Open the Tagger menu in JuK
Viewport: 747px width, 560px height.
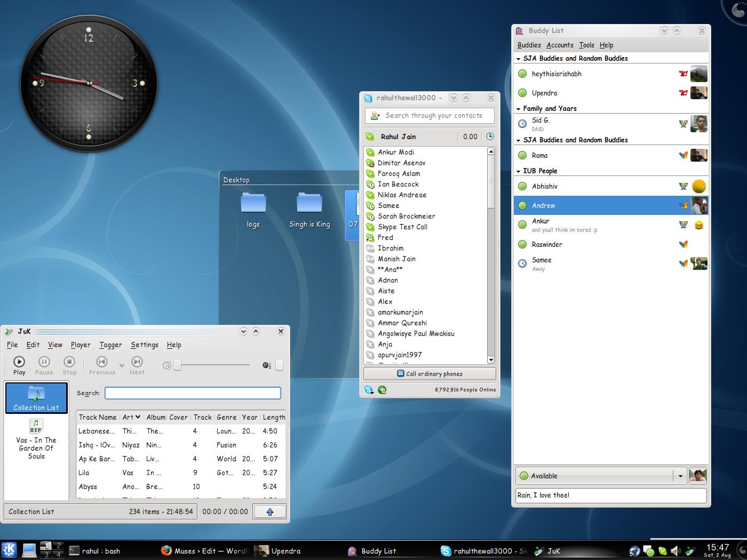110,345
